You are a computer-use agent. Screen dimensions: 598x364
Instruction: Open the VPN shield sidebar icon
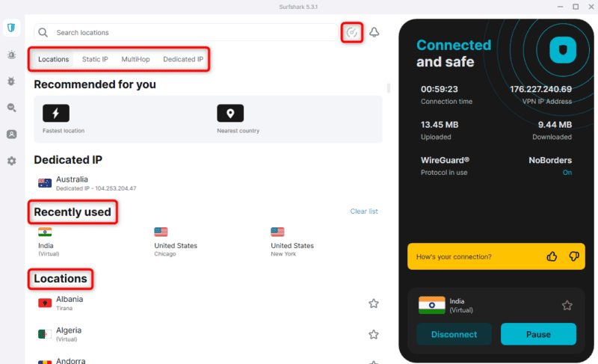click(11, 28)
